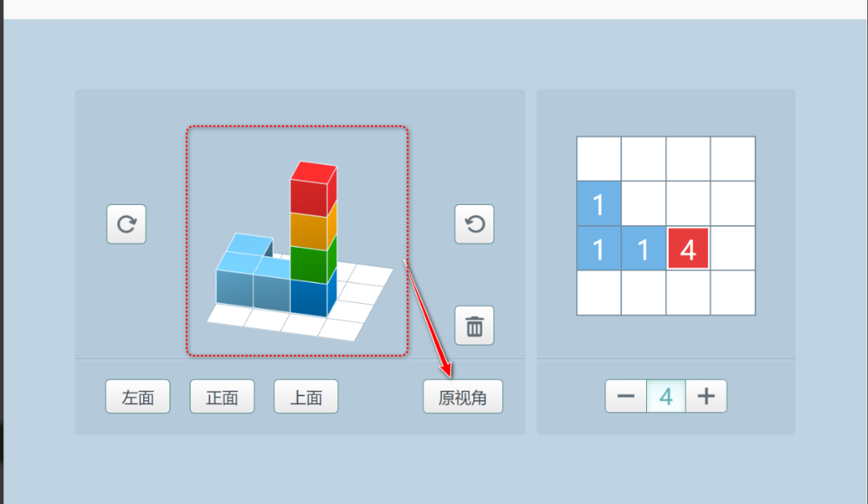The height and width of the screenshot is (504, 868).
Task: Click the trash icon to clear cubes
Action: (x=474, y=325)
